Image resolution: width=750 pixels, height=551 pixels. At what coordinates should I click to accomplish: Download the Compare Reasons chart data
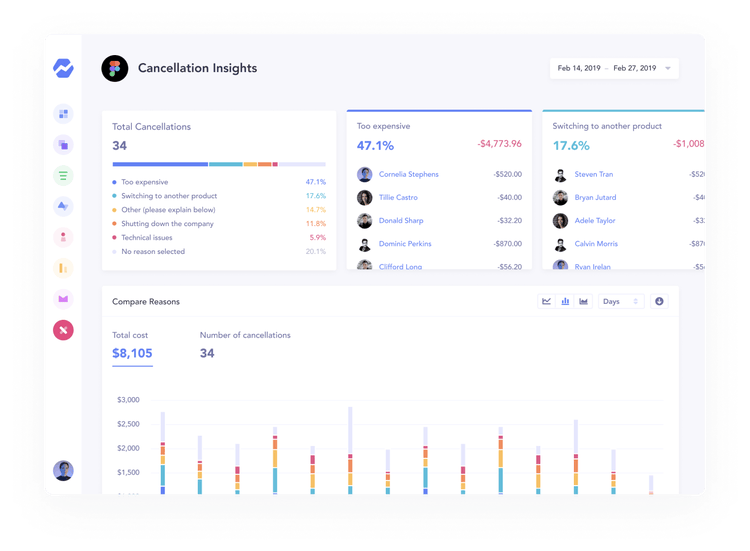[659, 301]
